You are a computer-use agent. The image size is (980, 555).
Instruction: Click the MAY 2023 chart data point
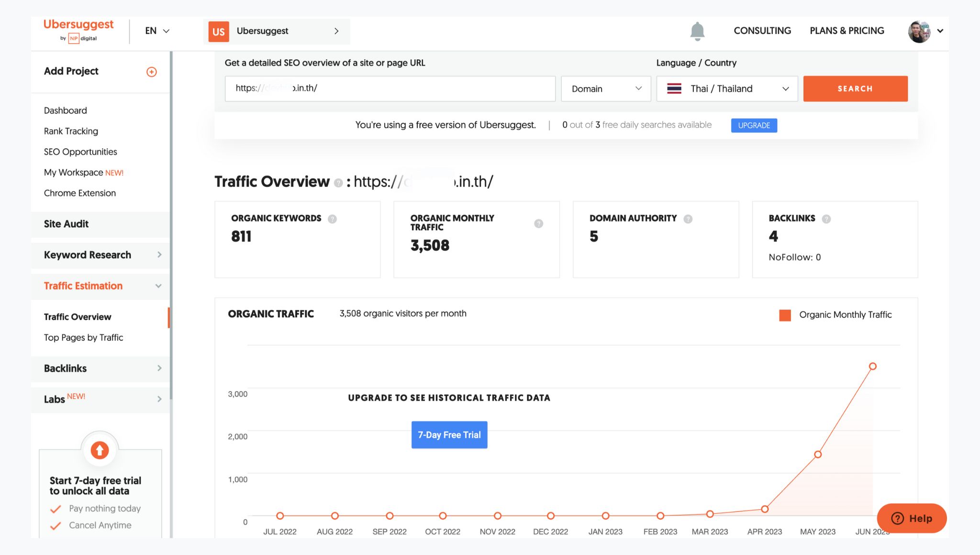click(x=818, y=455)
